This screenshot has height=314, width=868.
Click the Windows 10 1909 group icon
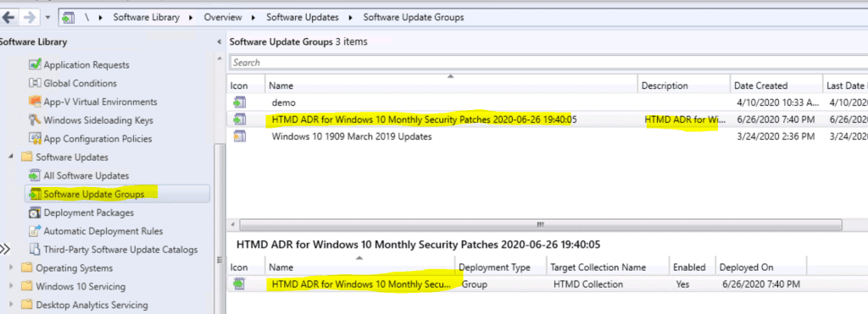(240, 136)
